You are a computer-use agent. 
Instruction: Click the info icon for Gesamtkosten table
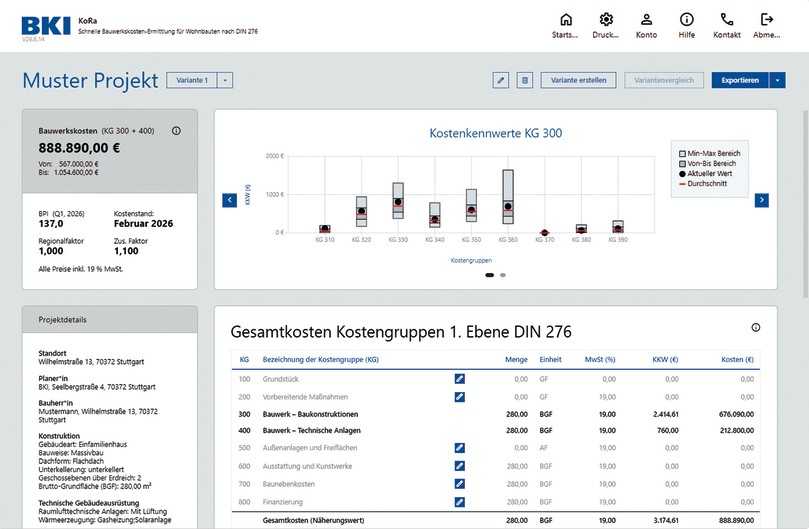[755, 327]
